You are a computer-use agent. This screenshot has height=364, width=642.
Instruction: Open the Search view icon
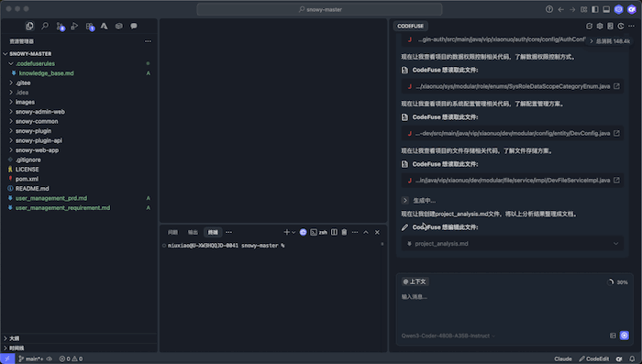click(x=45, y=26)
